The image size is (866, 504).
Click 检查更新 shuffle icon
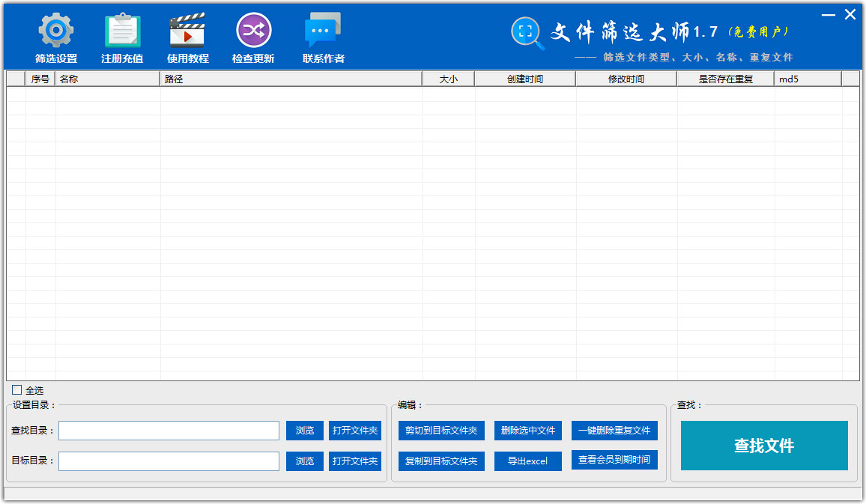(x=253, y=31)
